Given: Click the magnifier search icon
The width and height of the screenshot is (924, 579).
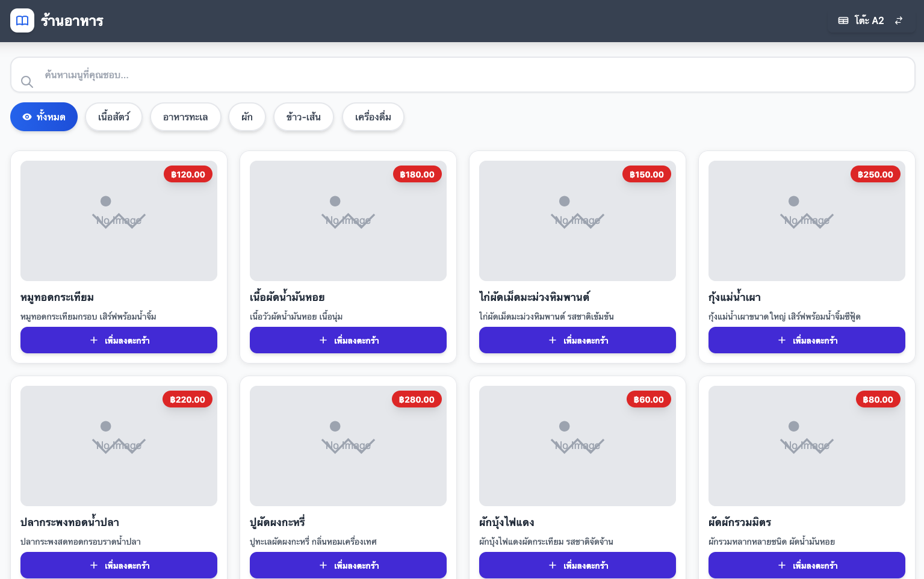Looking at the screenshot, I should pos(27,81).
